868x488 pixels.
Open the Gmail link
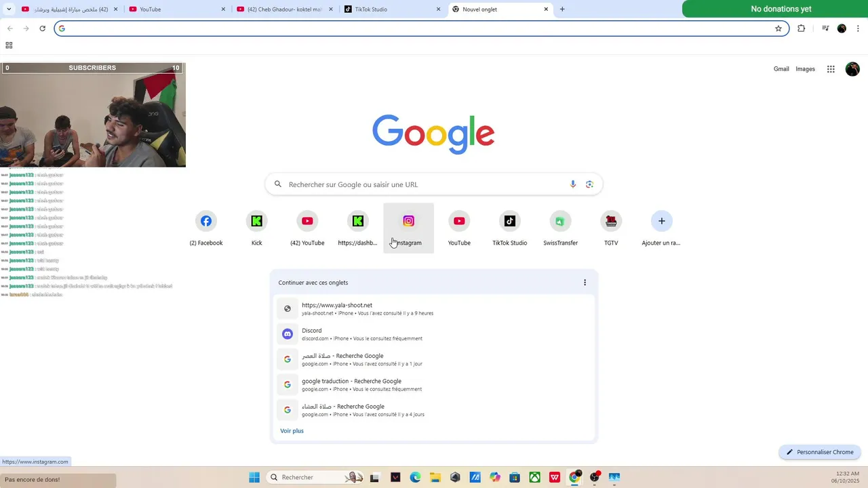click(x=781, y=69)
